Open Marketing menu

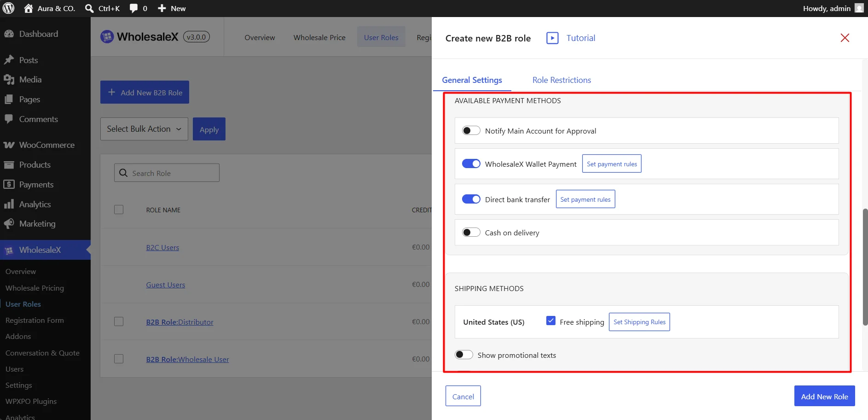click(37, 224)
